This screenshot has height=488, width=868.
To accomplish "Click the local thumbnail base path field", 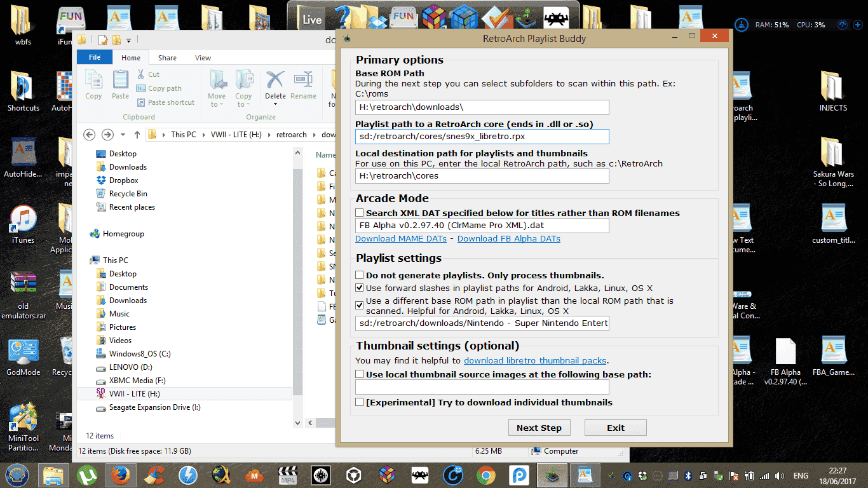I will (482, 387).
